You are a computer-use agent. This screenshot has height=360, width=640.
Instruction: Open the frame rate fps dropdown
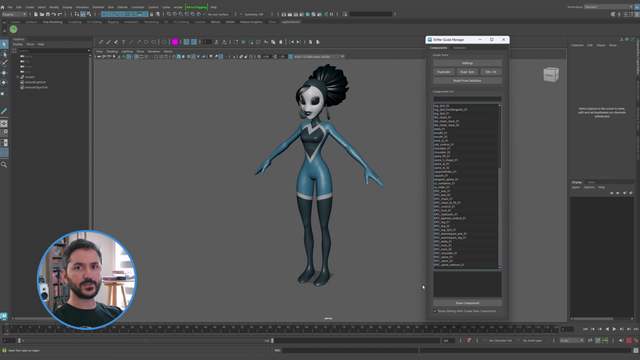pos(571,340)
